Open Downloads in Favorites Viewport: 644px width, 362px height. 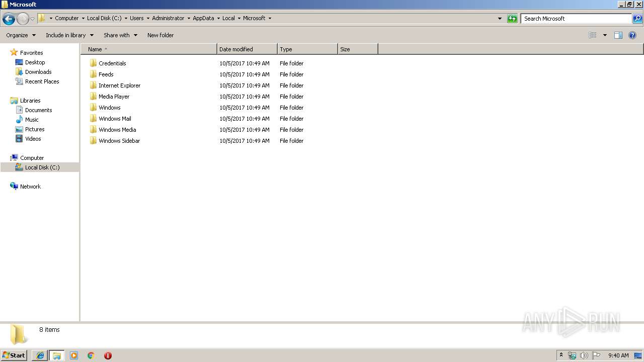(38, 72)
